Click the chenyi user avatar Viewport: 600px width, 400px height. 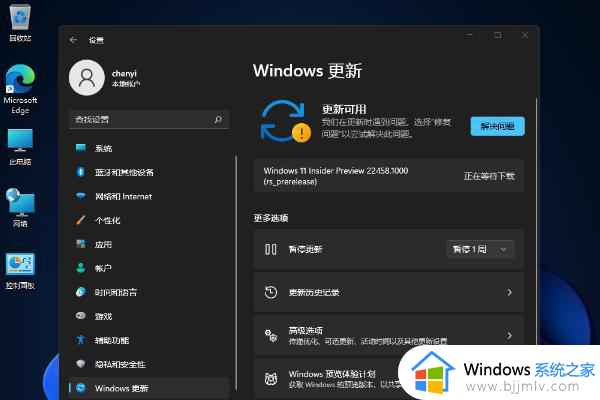[87, 78]
